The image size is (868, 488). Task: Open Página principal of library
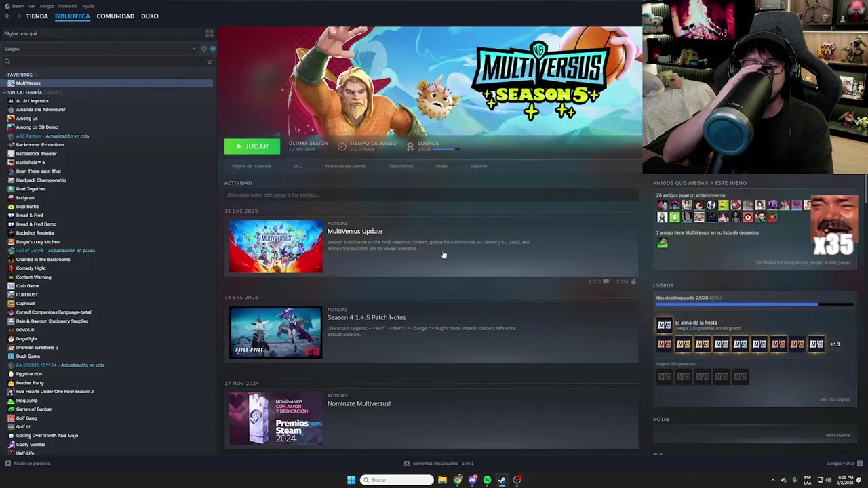102,33
